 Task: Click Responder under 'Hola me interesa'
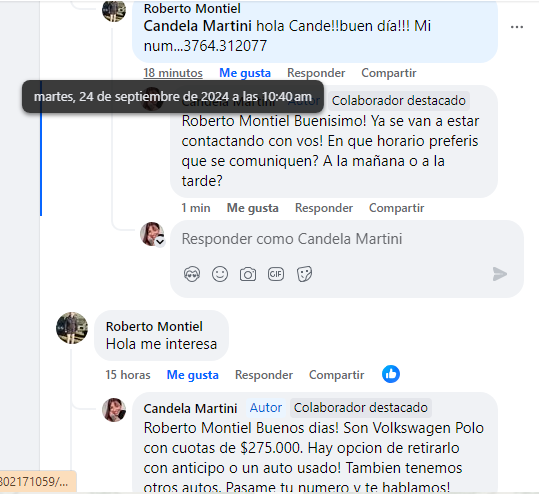click(x=264, y=375)
